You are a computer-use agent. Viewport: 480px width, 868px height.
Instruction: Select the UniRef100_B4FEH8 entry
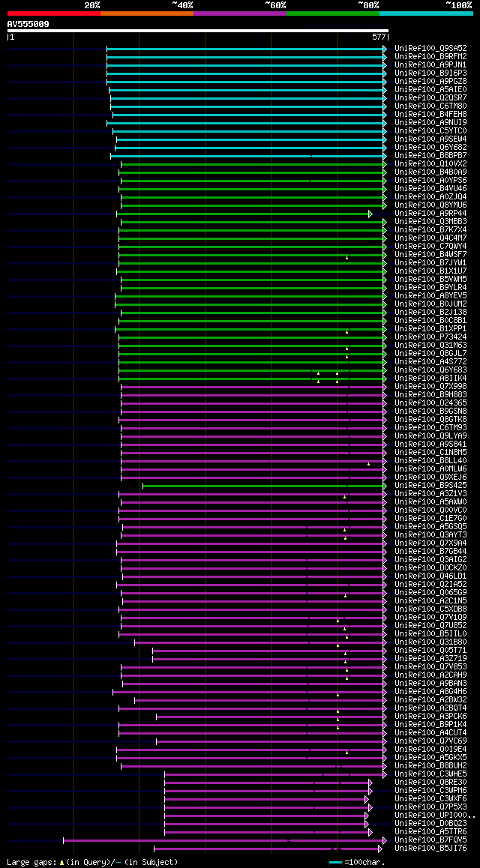[430, 114]
